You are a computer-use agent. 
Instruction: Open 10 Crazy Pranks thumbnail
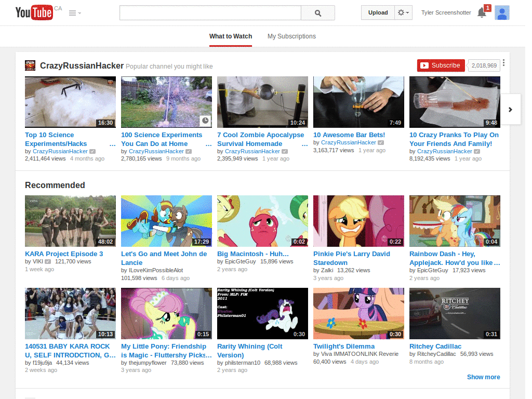pyautogui.click(x=455, y=102)
